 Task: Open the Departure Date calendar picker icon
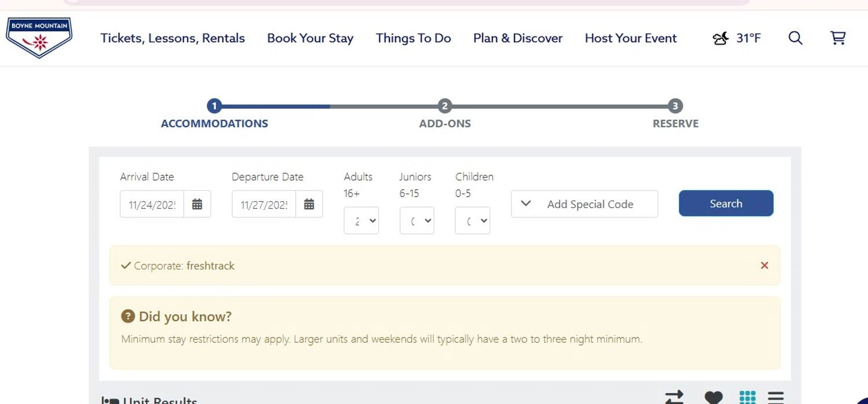point(309,204)
